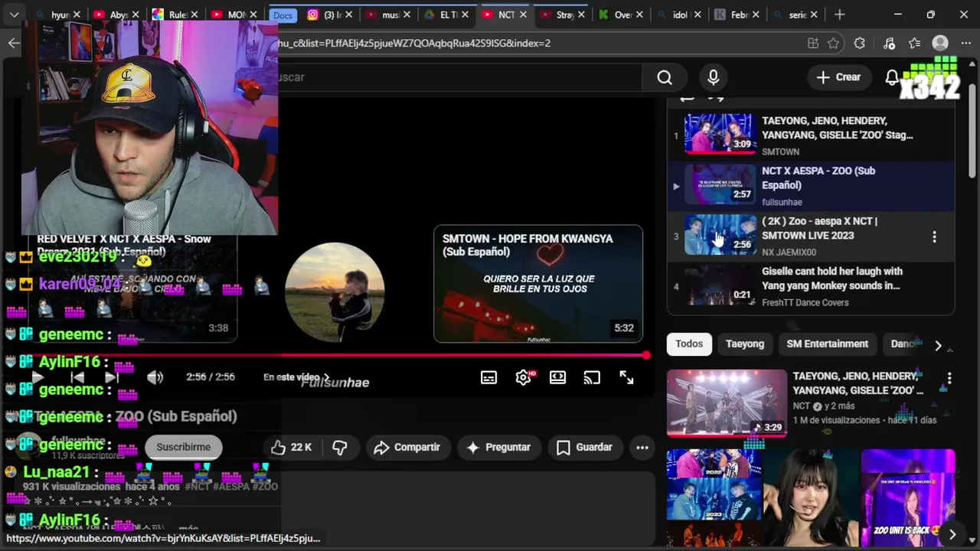Image resolution: width=980 pixels, height=551 pixels.
Task: Focus the YouTube search input field
Action: pos(459,77)
